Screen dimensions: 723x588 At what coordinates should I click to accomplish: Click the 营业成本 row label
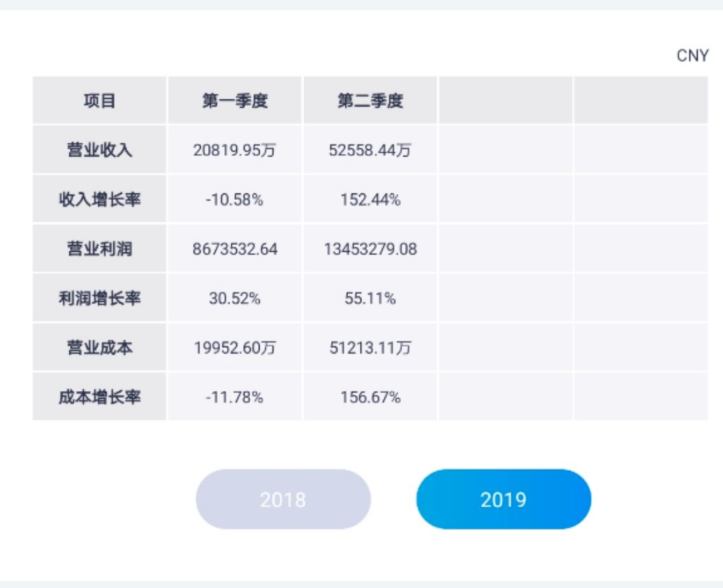[98, 347]
